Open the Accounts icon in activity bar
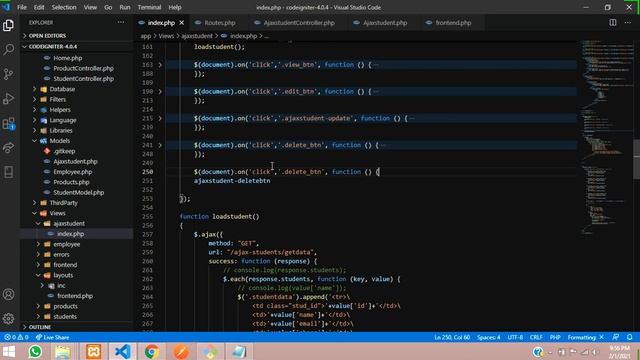The width and height of the screenshot is (640, 360). tap(9, 294)
